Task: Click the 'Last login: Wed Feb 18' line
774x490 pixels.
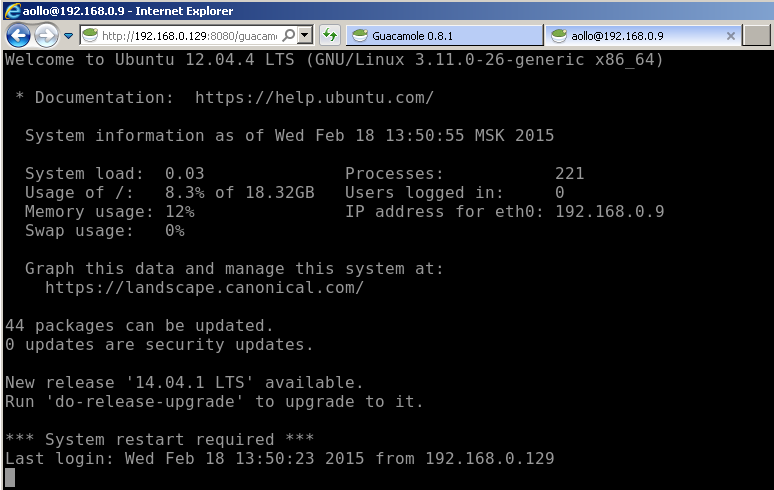Action: (279, 458)
